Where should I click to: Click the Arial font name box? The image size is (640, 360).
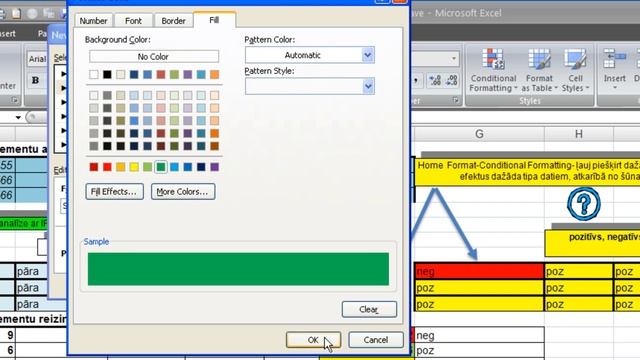(37, 59)
